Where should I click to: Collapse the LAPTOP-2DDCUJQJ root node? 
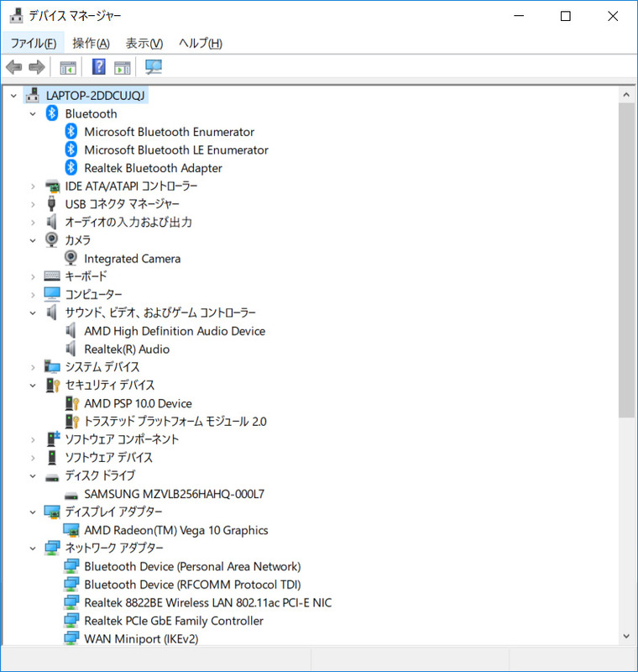tap(13, 96)
